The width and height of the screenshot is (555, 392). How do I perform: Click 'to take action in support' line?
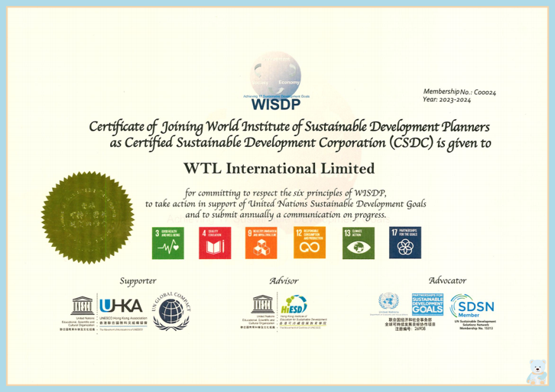[x=286, y=204]
